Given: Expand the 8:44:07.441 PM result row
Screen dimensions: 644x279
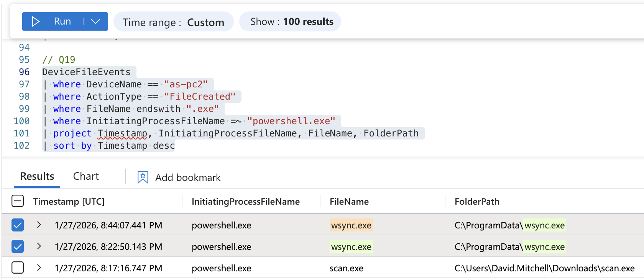Looking at the screenshot, I should point(39,225).
